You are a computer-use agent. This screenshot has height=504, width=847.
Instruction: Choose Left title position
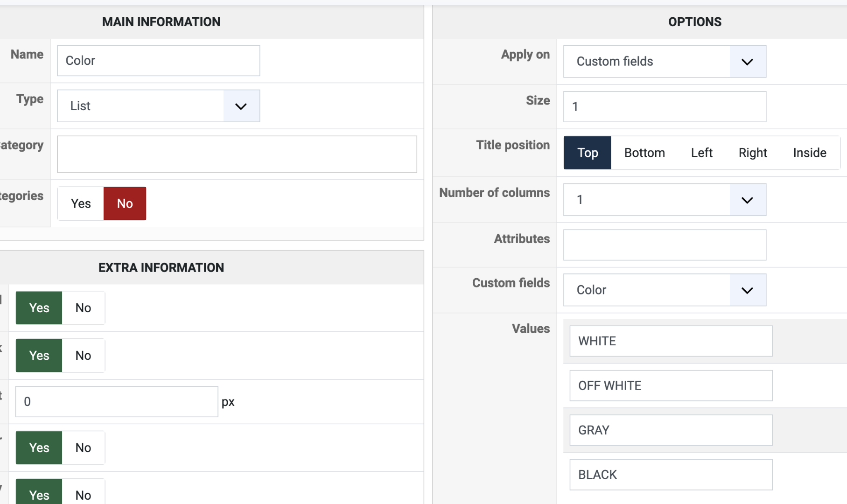click(x=701, y=153)
